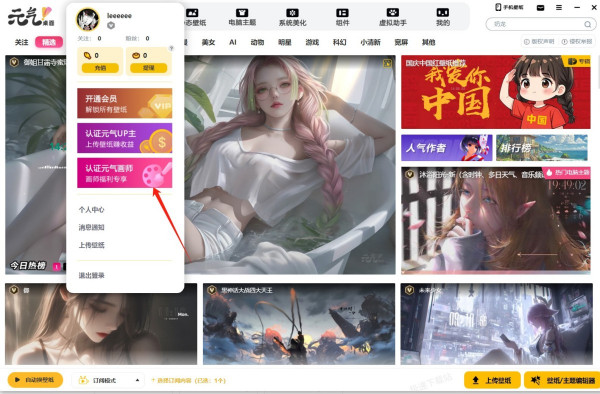The image size is (600, 394).
Task: Select the 宽屏 category
Action: click(401, 42)
